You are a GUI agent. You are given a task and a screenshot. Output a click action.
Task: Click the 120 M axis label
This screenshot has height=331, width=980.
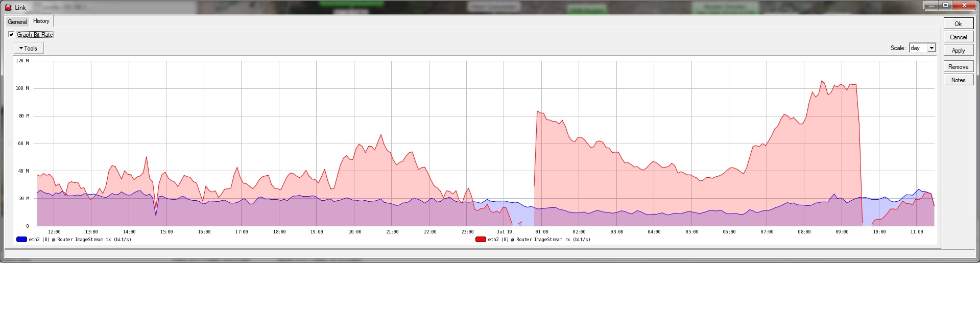click(x=22, y=61)
